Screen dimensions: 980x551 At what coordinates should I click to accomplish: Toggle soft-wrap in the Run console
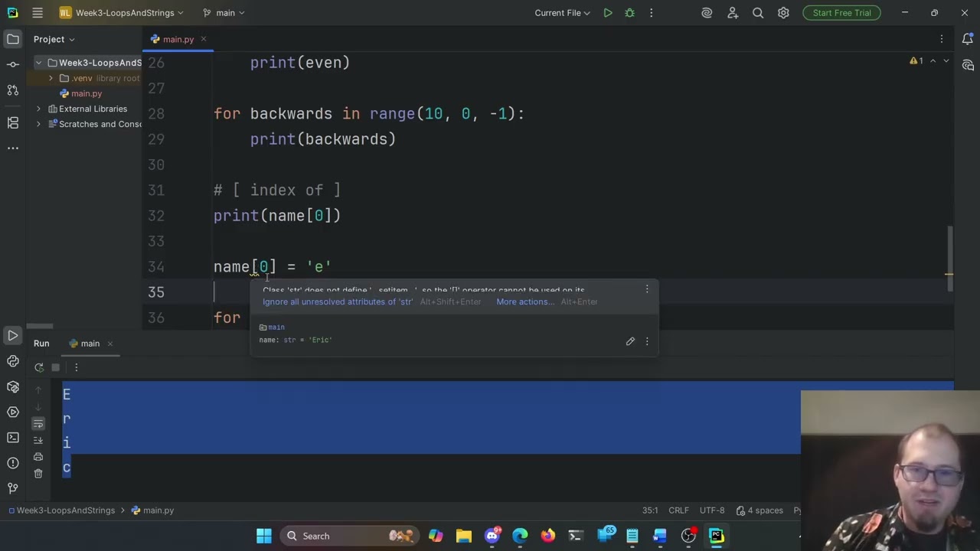pos(38,423)
